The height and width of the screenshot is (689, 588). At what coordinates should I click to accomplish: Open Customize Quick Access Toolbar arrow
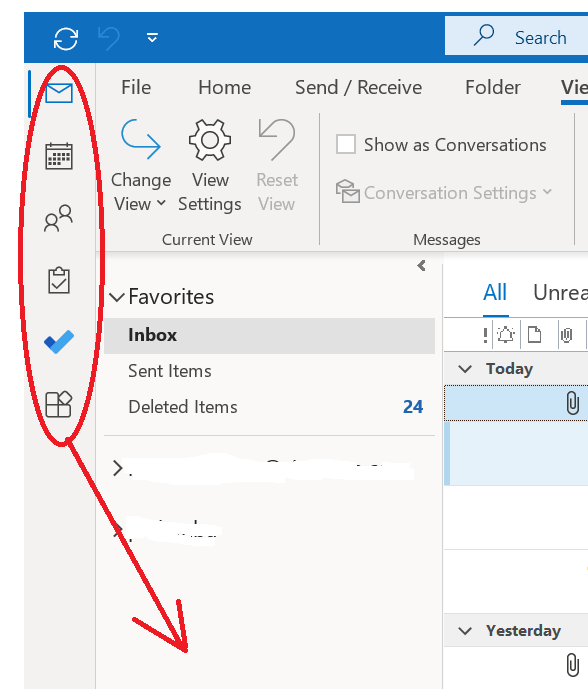152,38
